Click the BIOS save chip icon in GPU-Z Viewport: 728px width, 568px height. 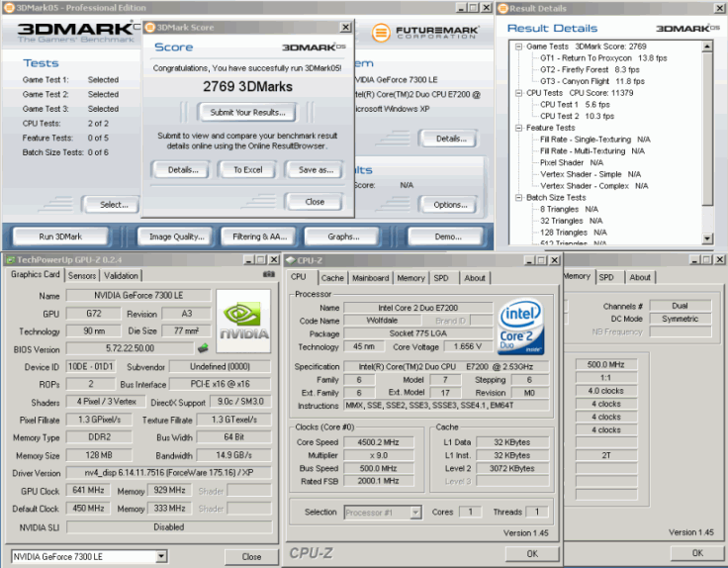203,348
